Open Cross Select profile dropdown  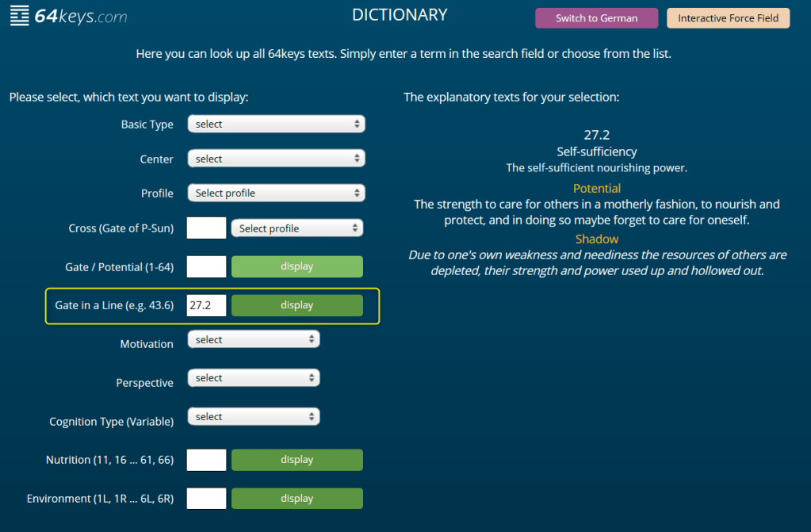pyautogui.click(x=296, y=228)
